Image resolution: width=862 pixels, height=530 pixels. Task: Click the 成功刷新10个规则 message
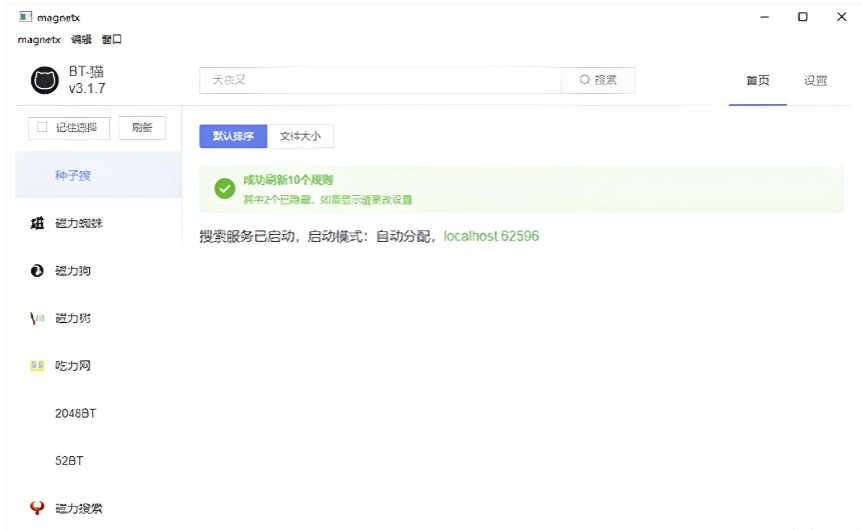(x=288, y=180)
